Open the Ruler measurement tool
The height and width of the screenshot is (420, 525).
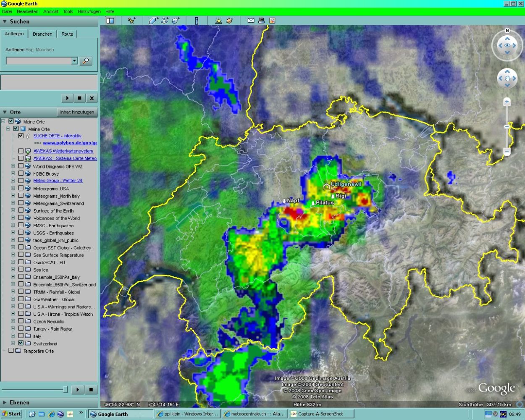click(197, 21)
